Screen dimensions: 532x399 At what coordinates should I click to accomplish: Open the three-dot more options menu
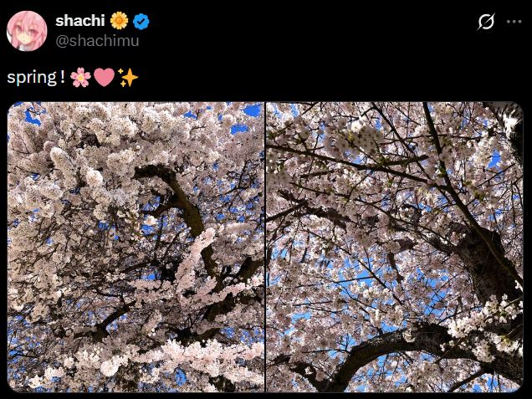514,22
